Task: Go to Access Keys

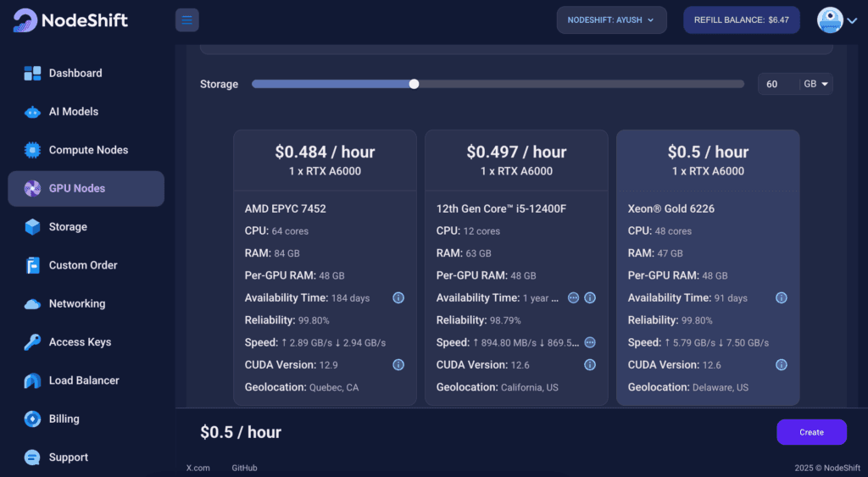Action: tap(80, 342)
